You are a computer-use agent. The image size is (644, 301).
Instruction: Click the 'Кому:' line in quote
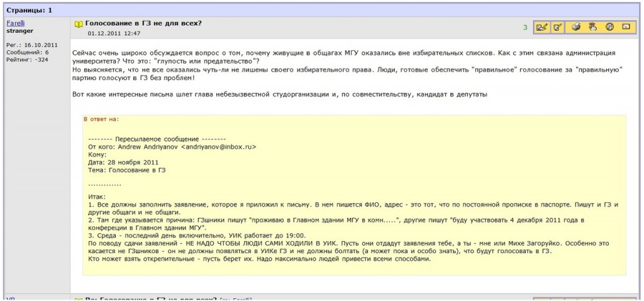click(x=97, y=155)
